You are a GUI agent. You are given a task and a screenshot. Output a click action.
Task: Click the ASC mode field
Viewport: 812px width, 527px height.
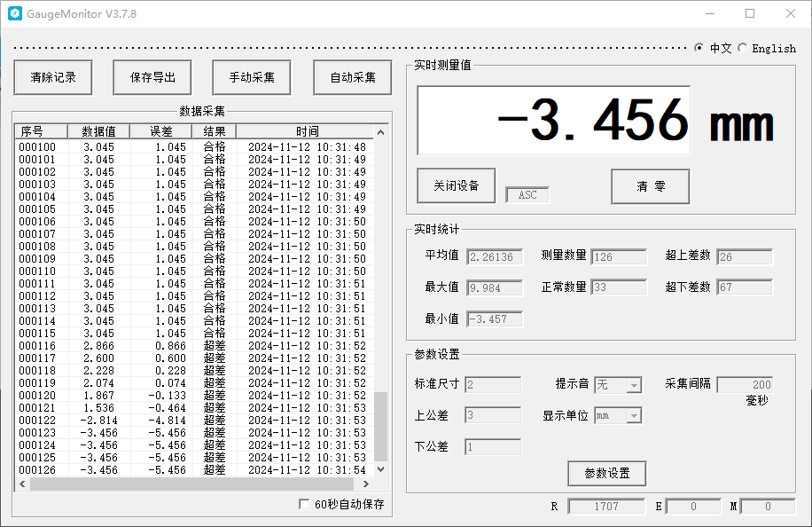(x=527, y=195)
